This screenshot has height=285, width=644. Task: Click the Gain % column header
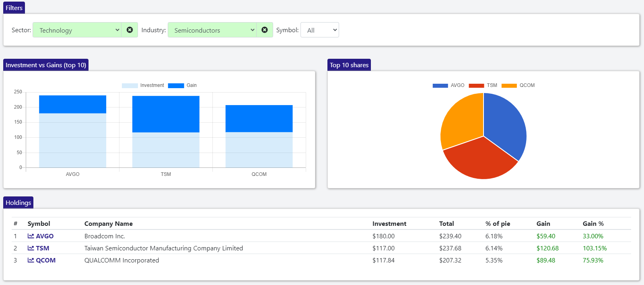tap(593, 224)
